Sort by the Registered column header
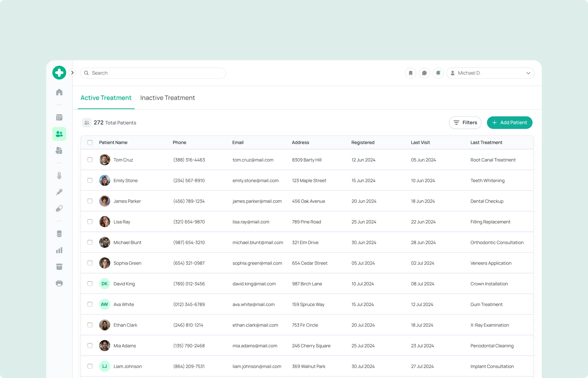 pyautogui.click(x=363, y=143)
